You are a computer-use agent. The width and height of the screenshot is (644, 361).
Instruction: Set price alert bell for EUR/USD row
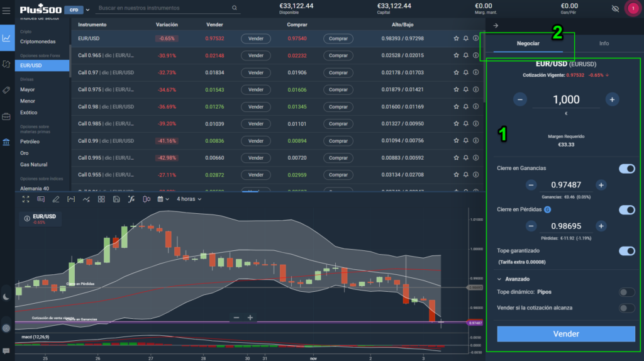pos(466,38)
